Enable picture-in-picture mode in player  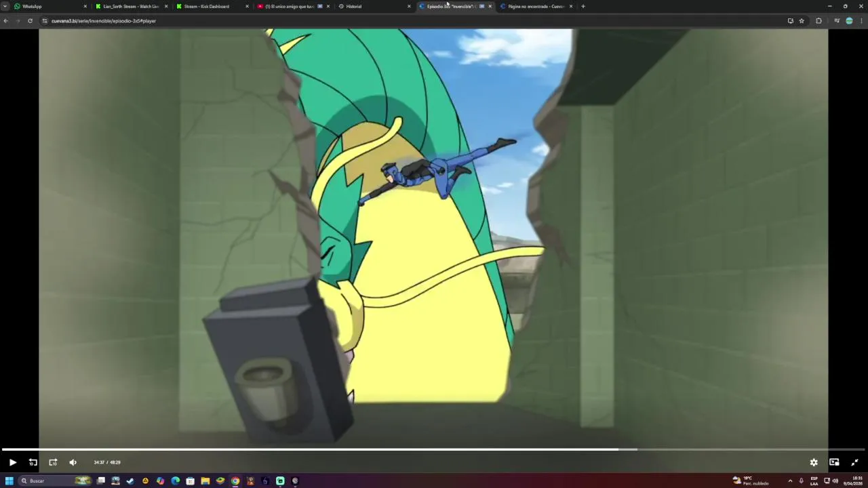[x=834, y=462]
